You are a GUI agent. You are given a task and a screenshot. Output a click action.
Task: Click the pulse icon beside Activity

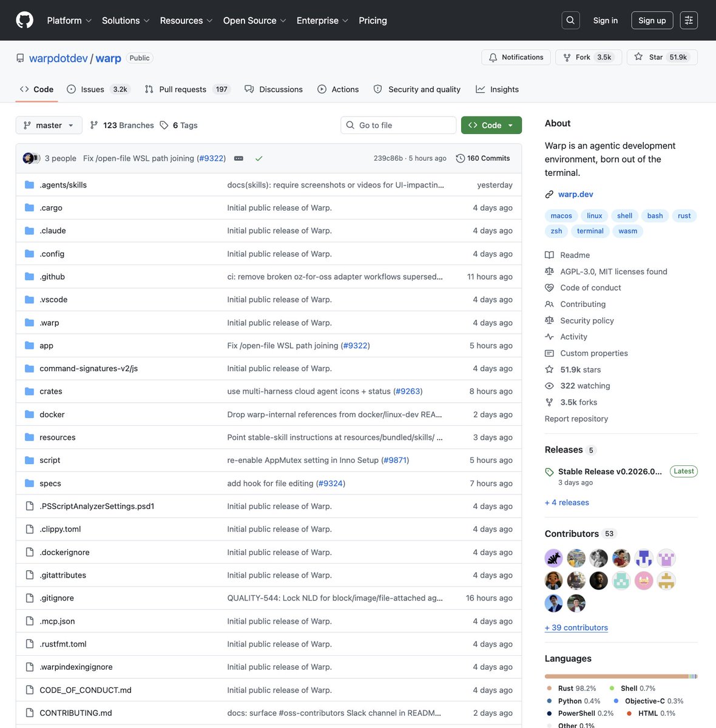point(549,337)
